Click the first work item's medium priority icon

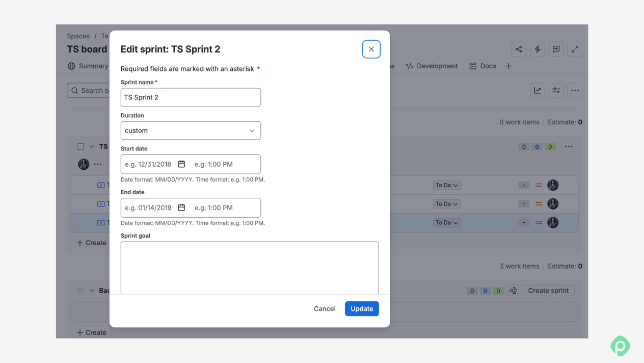pos(539,186)
